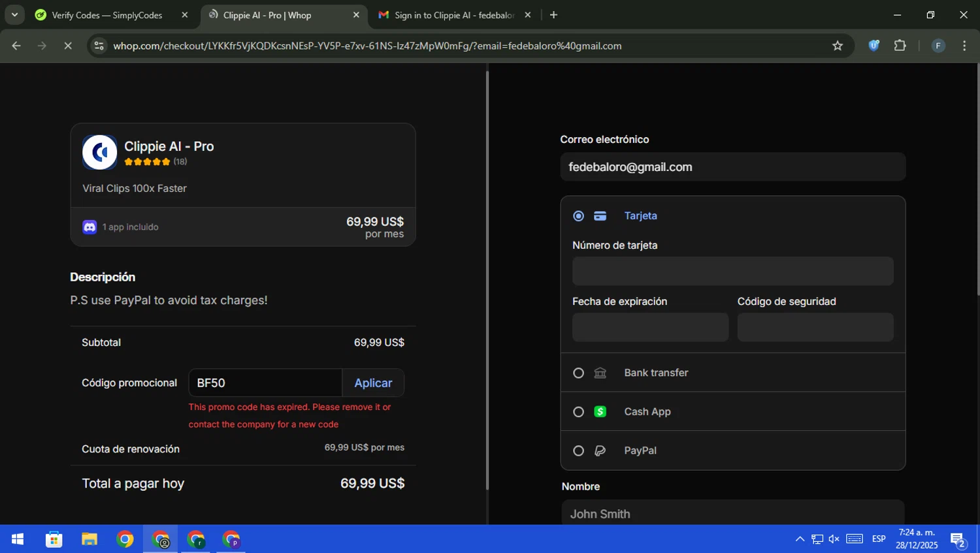Screen dimensions: 980x553
Task: Open the tab search dropdown arrow
Action: pos(14,15)
